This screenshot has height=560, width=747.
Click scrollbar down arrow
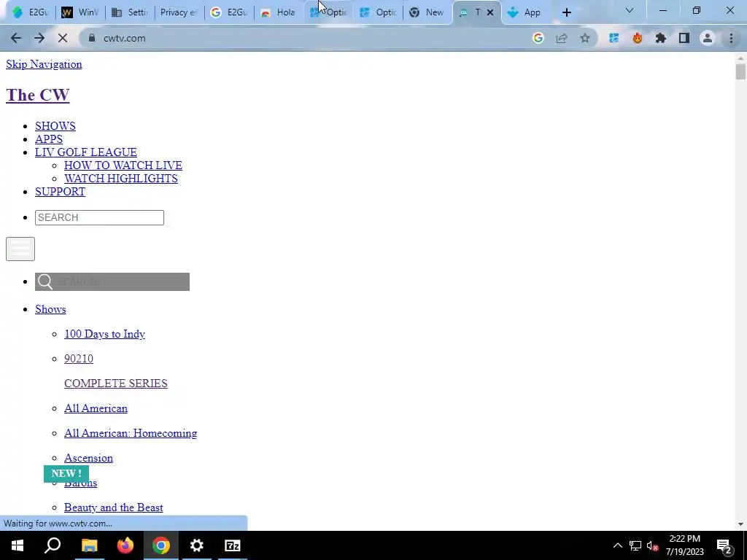tap(740, 524)
